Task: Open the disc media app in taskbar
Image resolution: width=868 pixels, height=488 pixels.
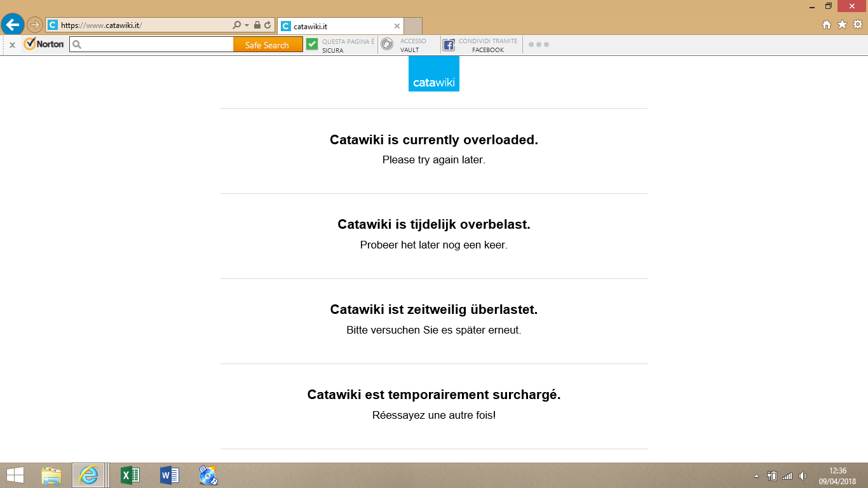Action: pos(208,475)
